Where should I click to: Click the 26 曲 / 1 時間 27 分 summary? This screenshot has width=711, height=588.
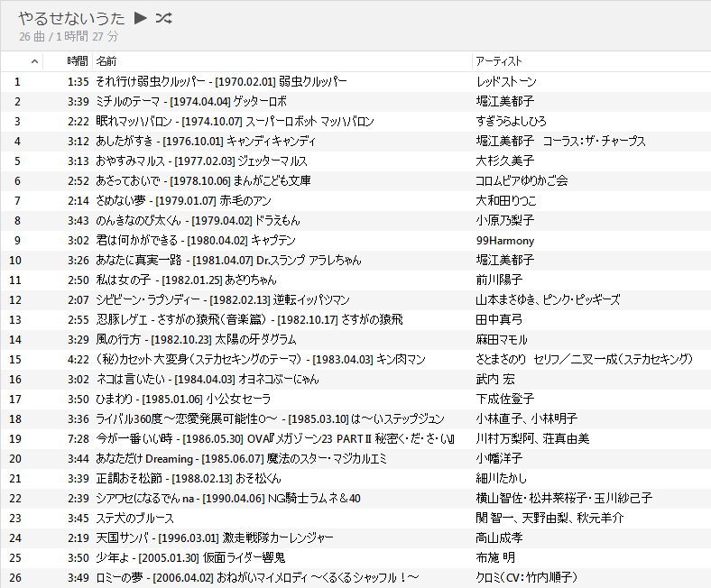pyautogui.click(x=69, y=36)
